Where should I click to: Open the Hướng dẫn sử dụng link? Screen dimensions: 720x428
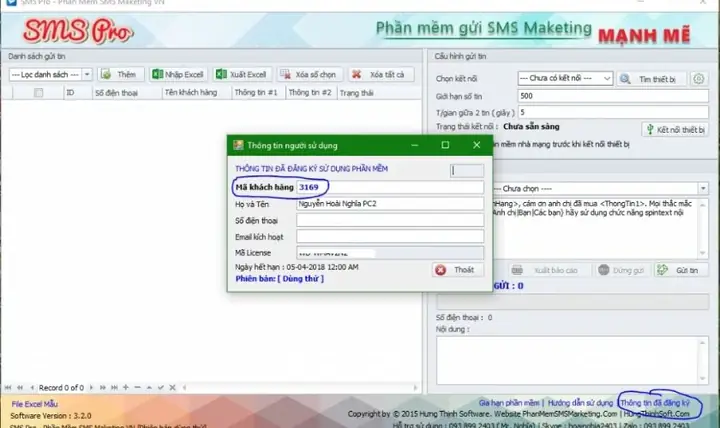pyautogui.click(x=580, y=403)
